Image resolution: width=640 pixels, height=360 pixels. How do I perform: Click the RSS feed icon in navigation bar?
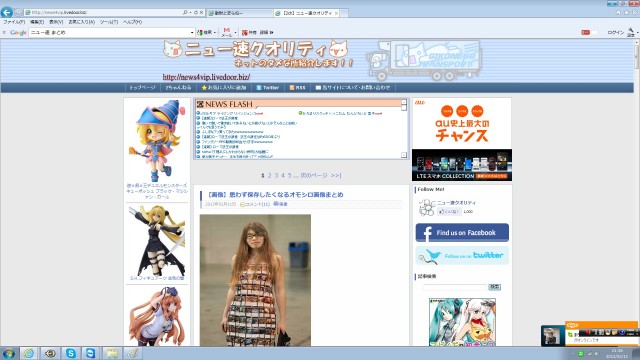point(292,88)
